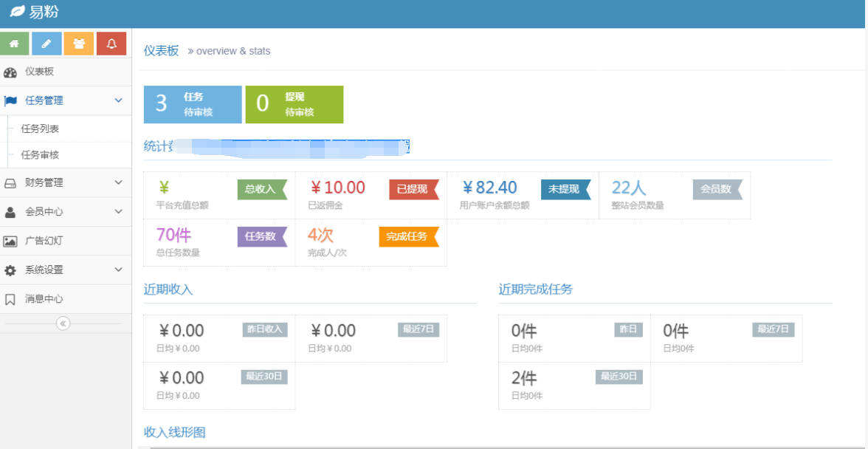Expand the 系统设置 menu chevron

coord(118,270)
